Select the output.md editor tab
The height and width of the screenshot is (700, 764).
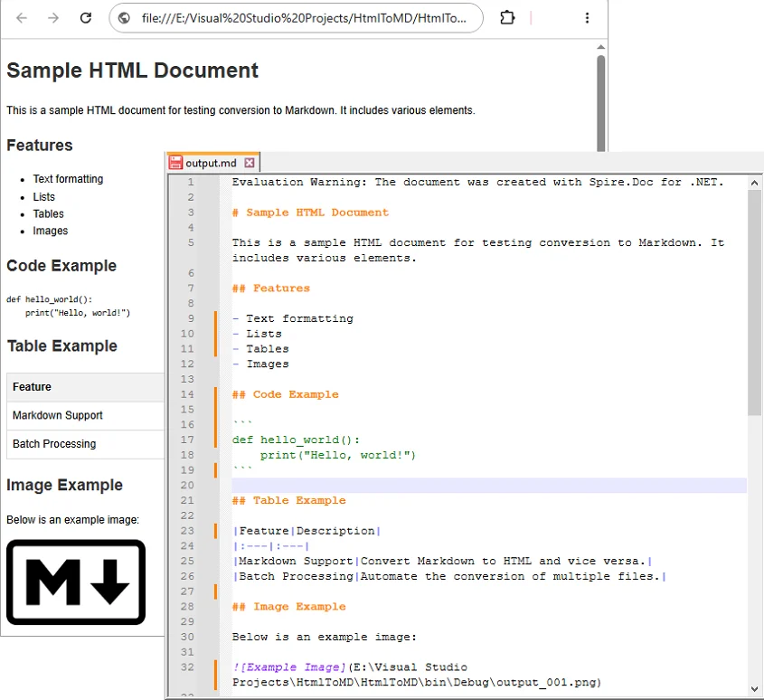[213, 163]
